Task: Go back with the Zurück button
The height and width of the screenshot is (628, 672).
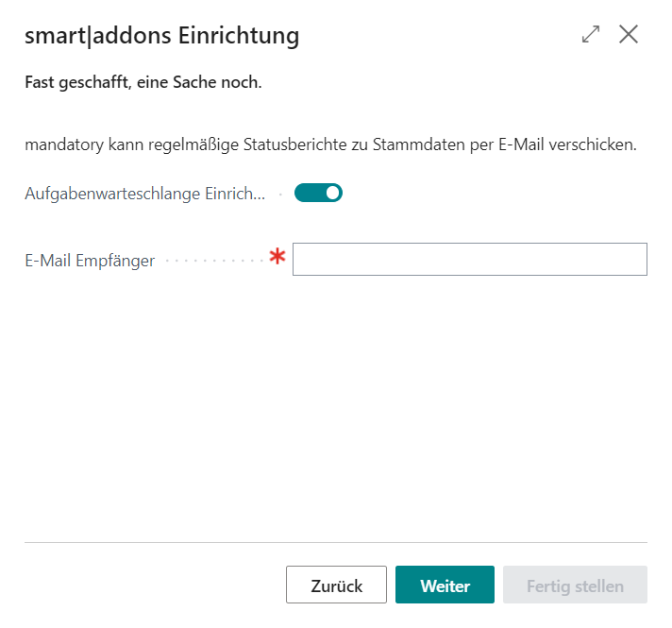Action: (336, 586)
